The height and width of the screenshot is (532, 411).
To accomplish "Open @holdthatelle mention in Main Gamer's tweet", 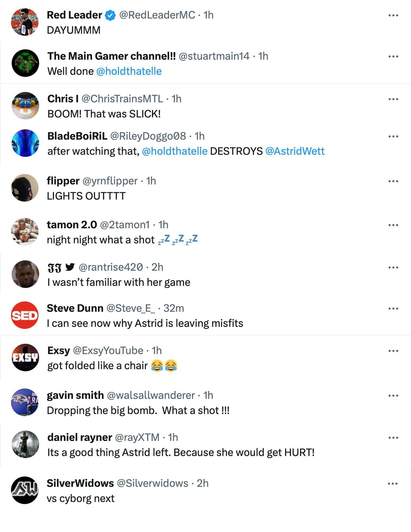I will [129, 71].
